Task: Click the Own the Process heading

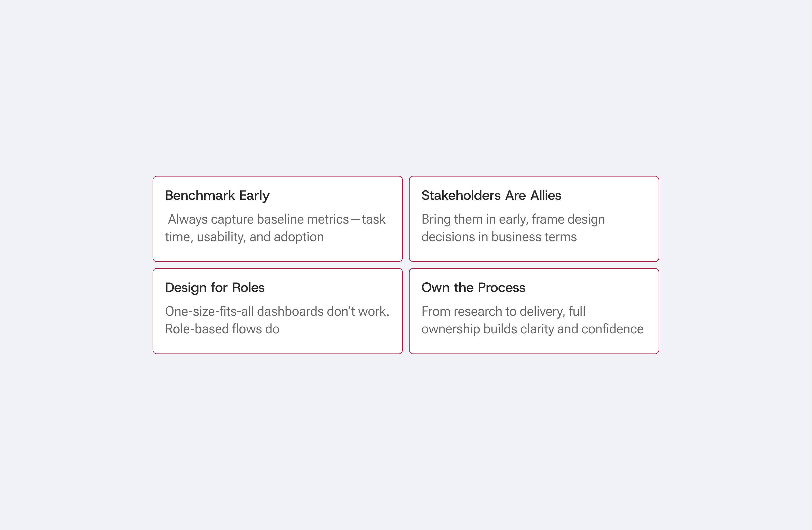Action: (473, 288)
